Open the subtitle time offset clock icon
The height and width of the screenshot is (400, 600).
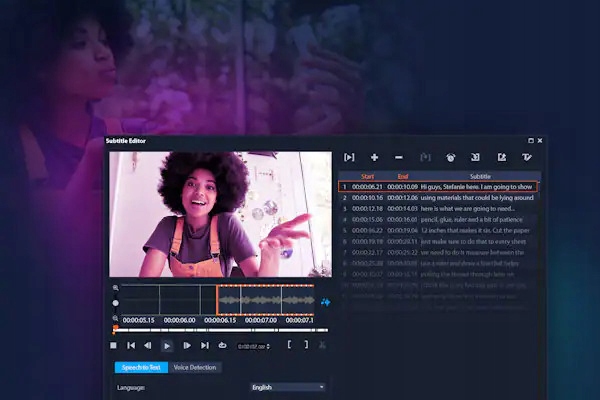point(450,157)
